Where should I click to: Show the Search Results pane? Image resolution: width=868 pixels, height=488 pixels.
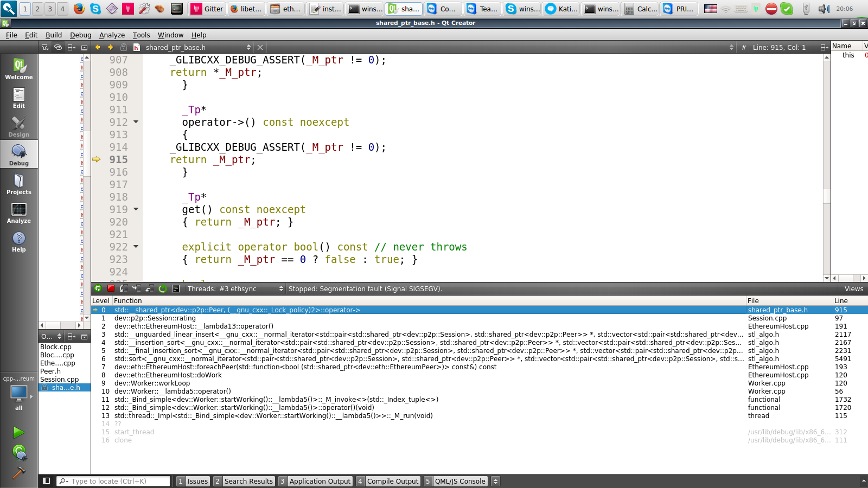tap(244, 481)
